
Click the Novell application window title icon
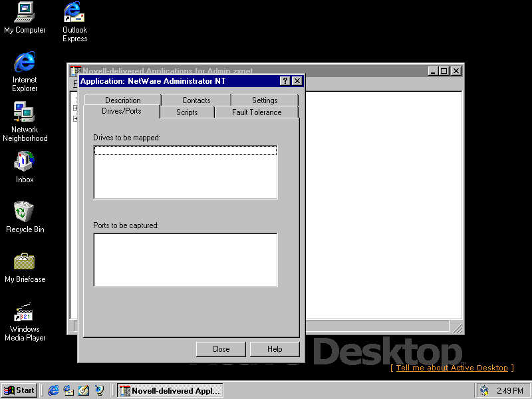click(75, 70)
